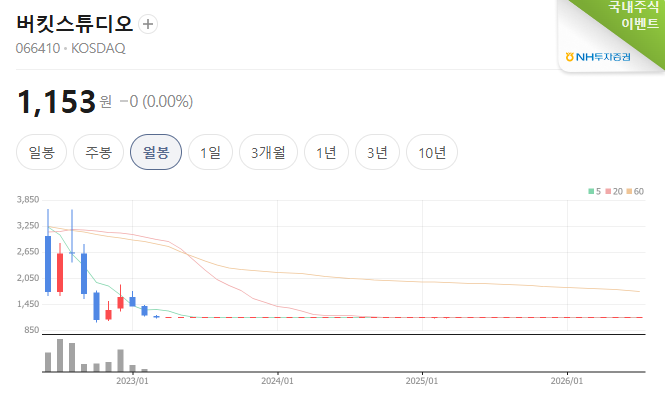This screenshot has width=665, height=398.
Task: Open the NH투자증권 logo banner
Action: (598, 56)
